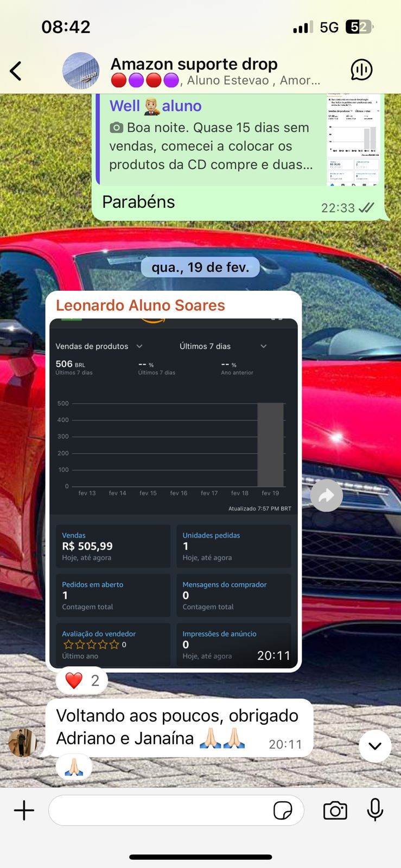
Task: Open Leonardo Aluno Soares sender name
Action: pos(140,305)
